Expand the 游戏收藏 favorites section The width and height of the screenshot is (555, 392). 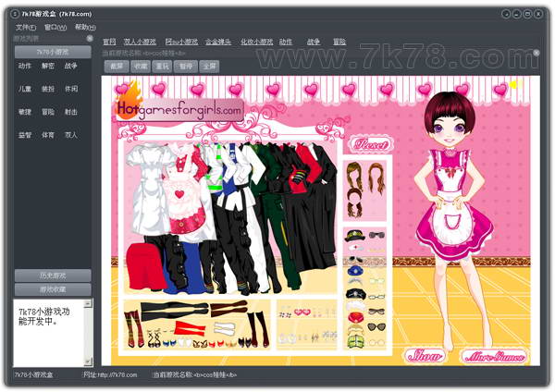point(53,289)
